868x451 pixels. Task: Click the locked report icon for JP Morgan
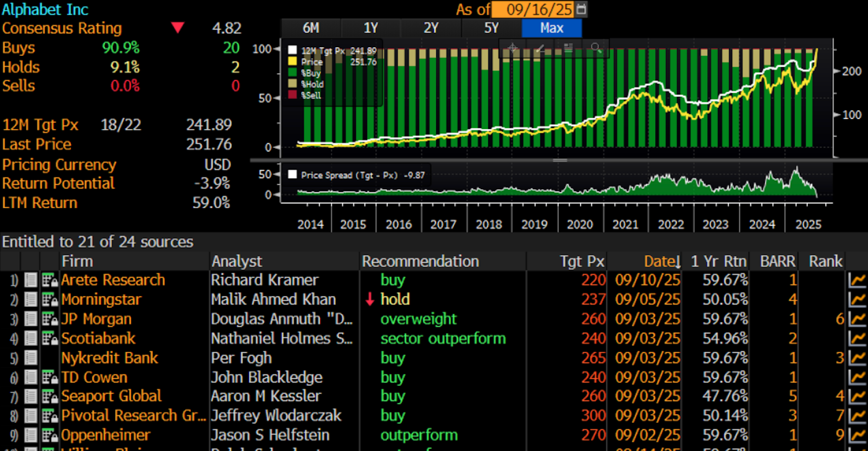(50, 319)
